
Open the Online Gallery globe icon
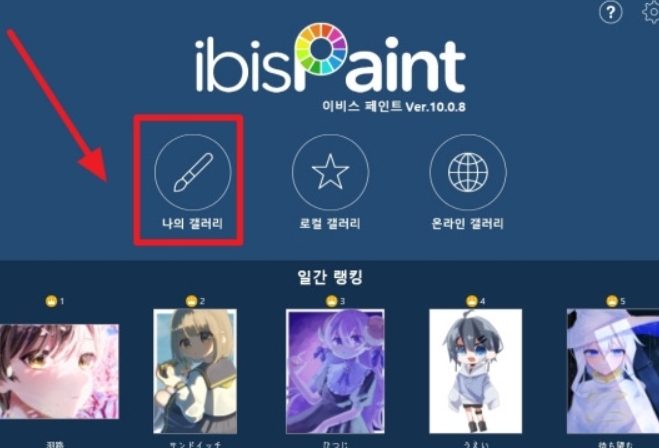point(468,172)
